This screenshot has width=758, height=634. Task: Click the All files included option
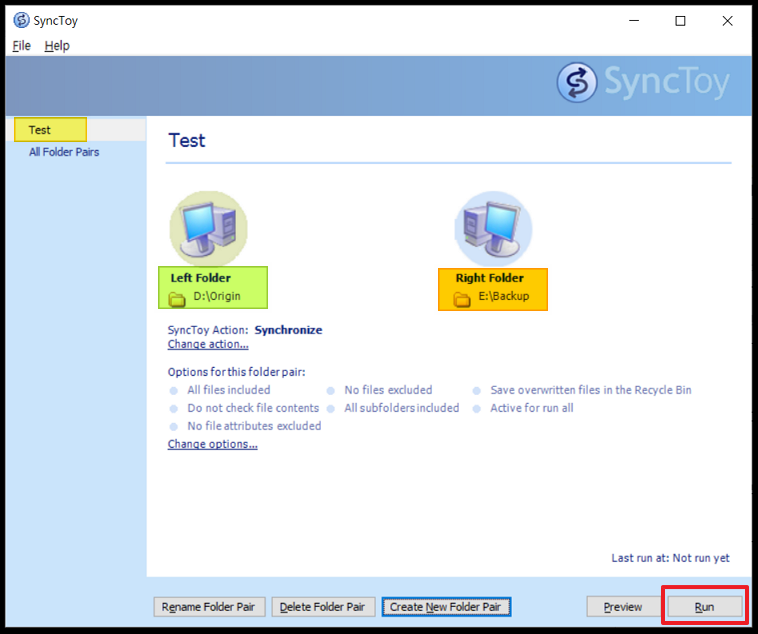tap(229, 390)
